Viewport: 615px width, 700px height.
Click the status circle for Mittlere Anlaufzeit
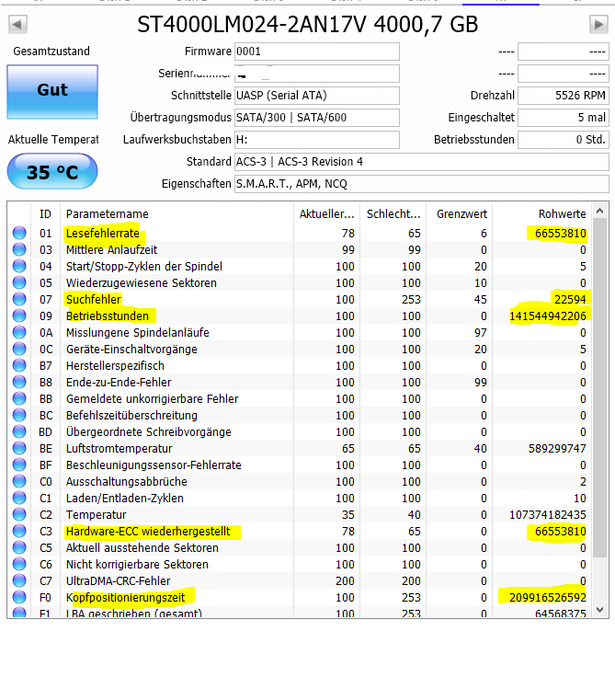click(19, 249)
